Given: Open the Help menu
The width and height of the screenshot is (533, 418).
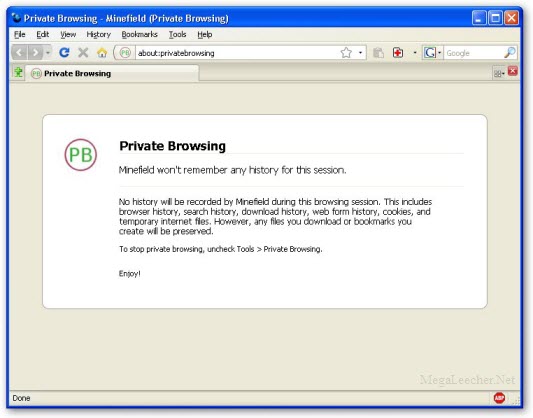Looking at the screenshot, I should (x=205, y=34).
